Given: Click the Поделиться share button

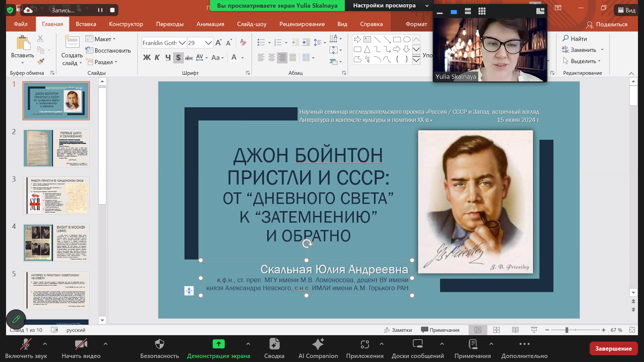Looking at the screenshot, I should click(x=607, y=24).
